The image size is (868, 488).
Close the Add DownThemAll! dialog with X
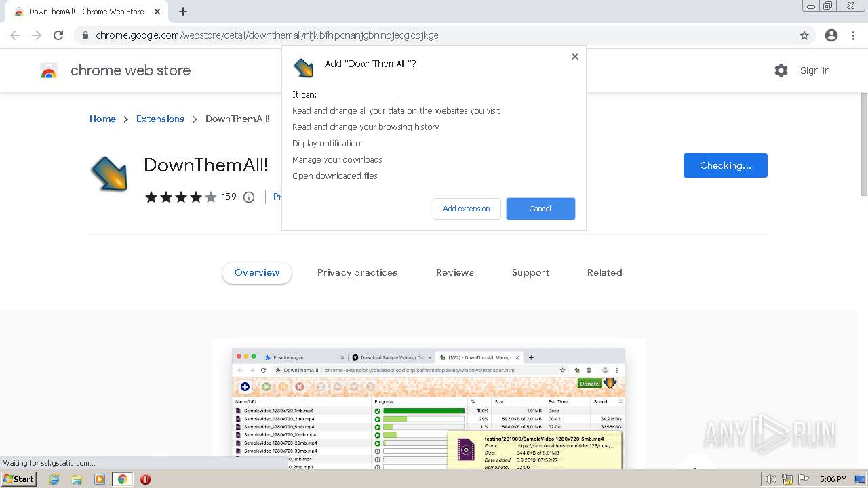pyautogui.click(x=575, y=56)
